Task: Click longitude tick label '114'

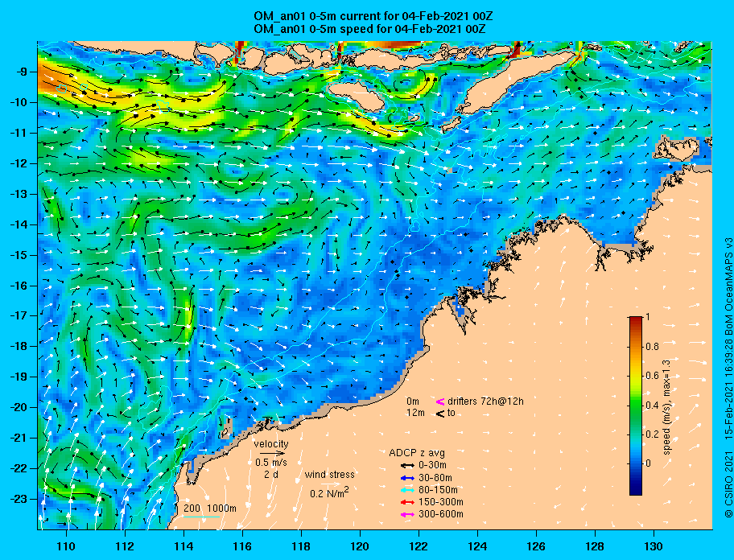Action: 183,546
